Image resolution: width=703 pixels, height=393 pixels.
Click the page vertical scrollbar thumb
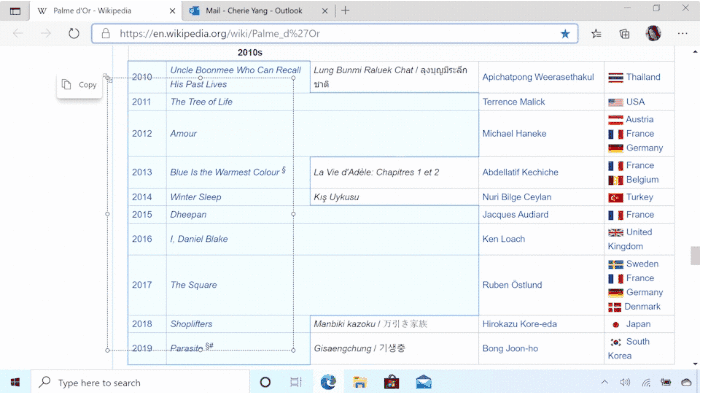coord(695,255)
